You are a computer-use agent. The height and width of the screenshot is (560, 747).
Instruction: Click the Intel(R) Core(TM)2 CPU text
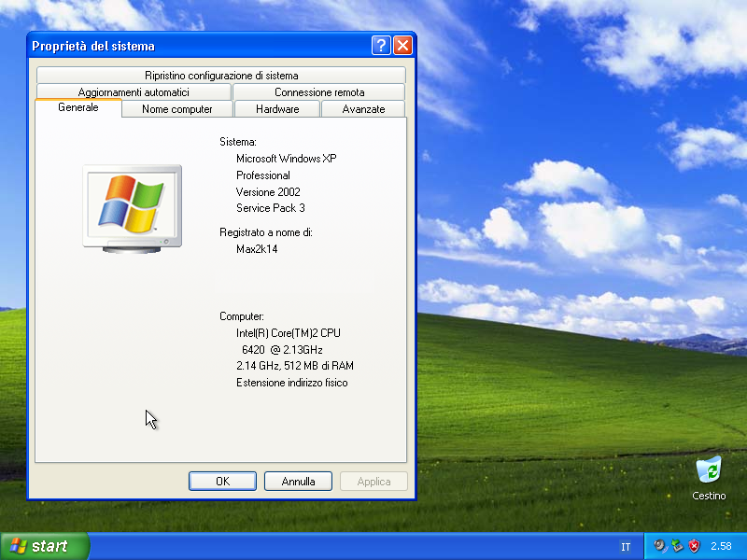pyautogui.click(x=289, y=333)
